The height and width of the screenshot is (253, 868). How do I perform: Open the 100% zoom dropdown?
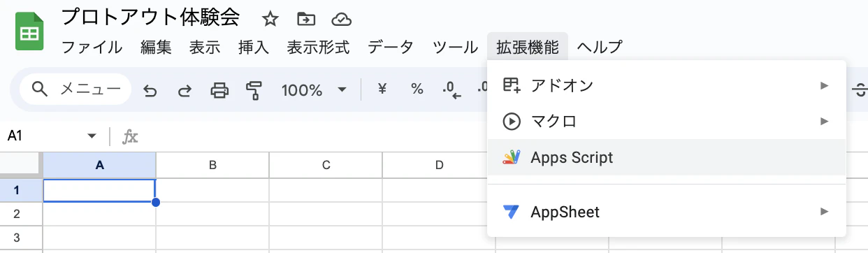314,89
